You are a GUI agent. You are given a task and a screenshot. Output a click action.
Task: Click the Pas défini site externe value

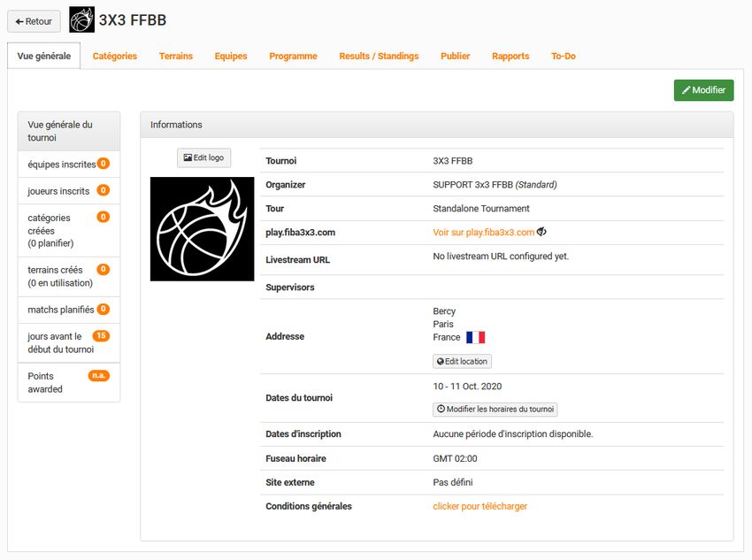tap(453, 482)
